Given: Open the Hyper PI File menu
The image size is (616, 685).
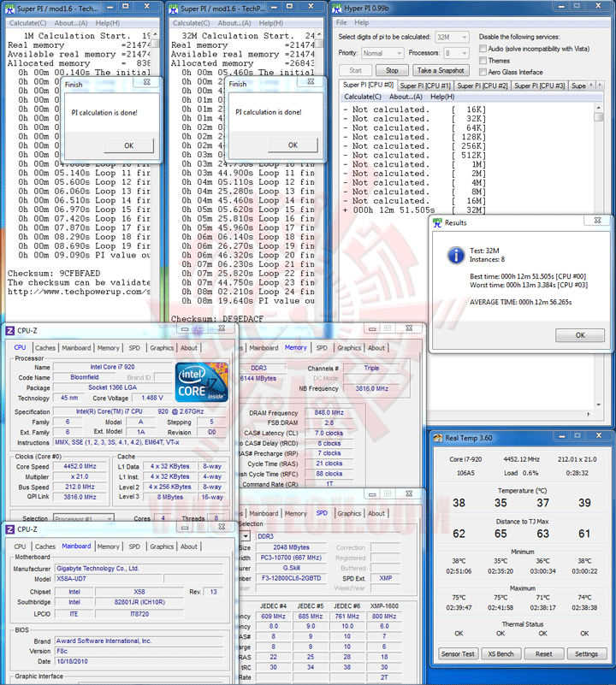Looking at the screenshot, I should coord(341,22).
